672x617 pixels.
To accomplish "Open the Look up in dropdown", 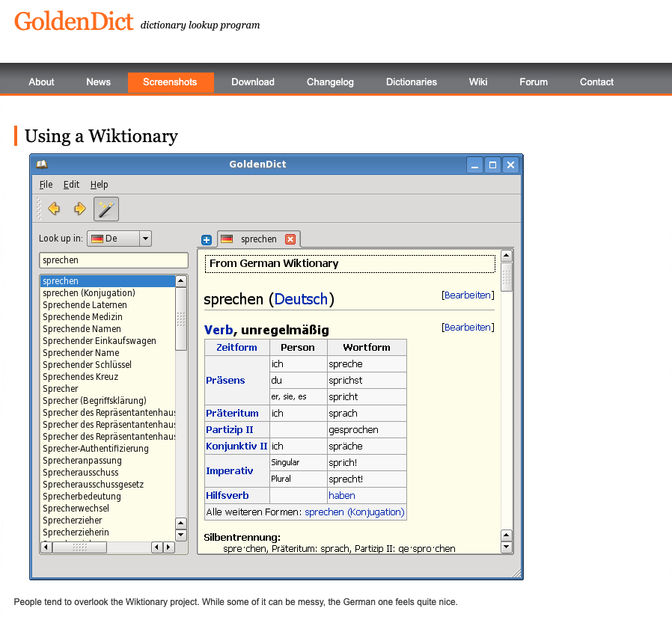I will (x=145, y=239).
